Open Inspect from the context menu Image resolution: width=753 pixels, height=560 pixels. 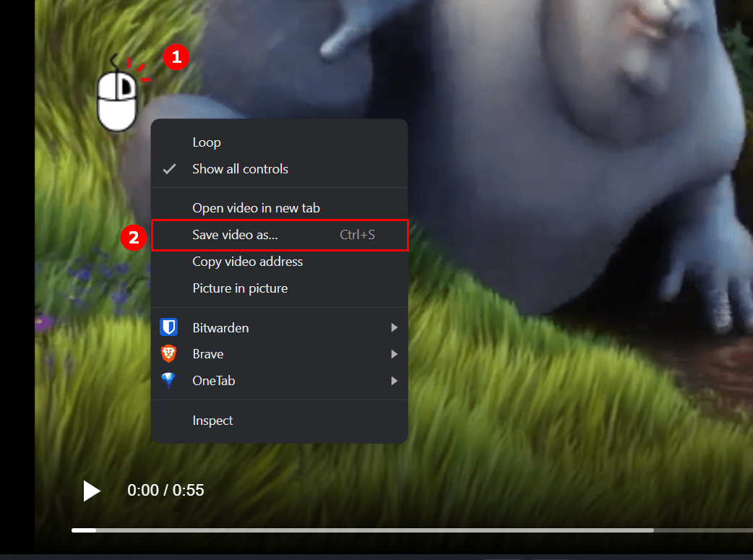(x=280, y=421)
